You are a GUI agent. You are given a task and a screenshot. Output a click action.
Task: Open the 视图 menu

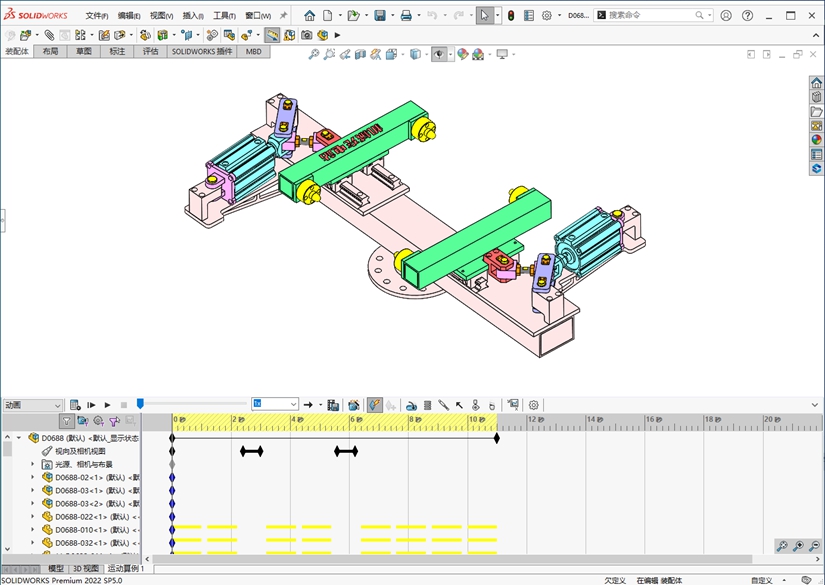(161, 16)
